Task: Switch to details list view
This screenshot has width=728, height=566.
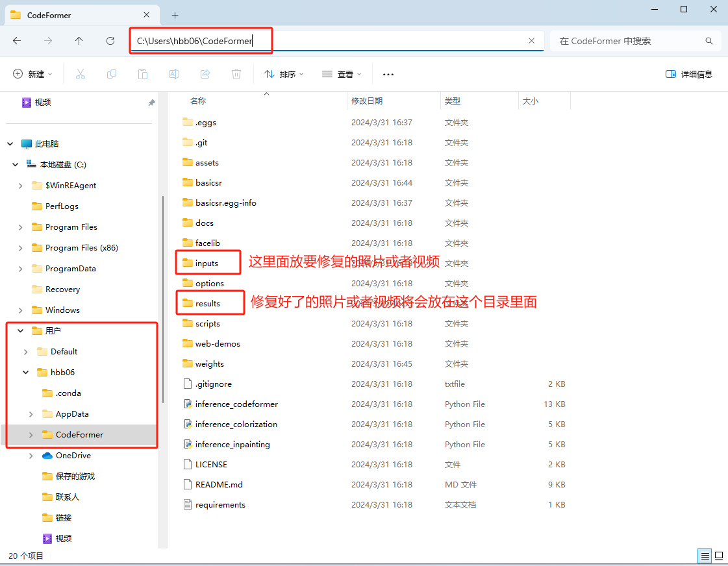Action: point(705,556)
